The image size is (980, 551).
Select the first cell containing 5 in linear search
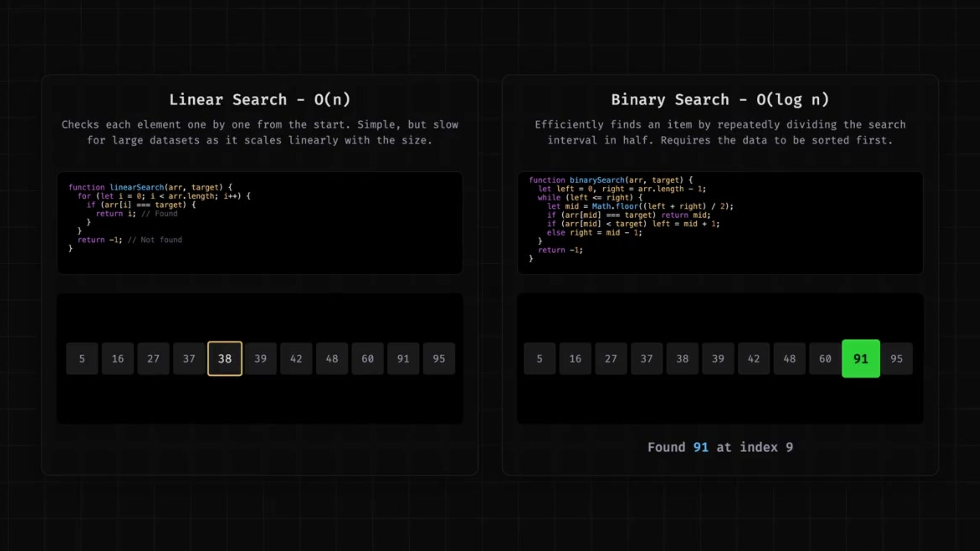(82, 358)
